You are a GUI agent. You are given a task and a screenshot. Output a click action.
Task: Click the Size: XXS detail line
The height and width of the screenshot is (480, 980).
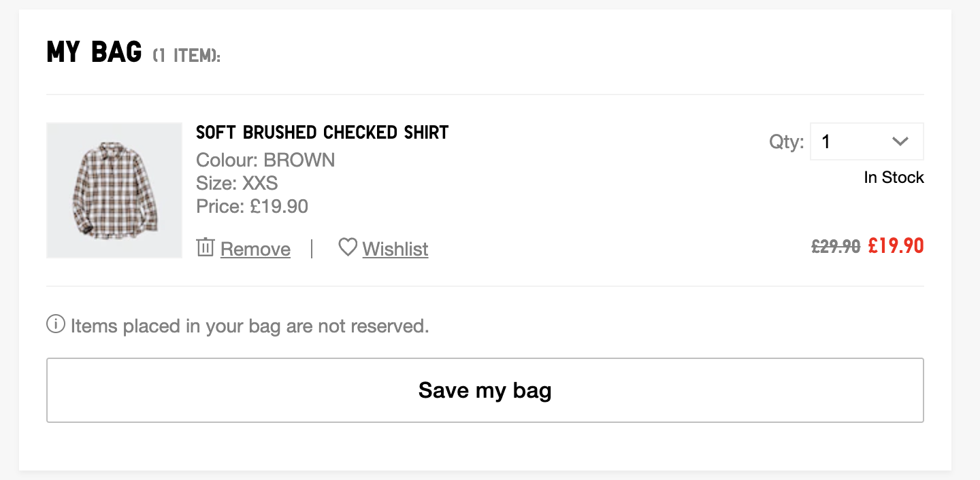[x=237, y=184]
